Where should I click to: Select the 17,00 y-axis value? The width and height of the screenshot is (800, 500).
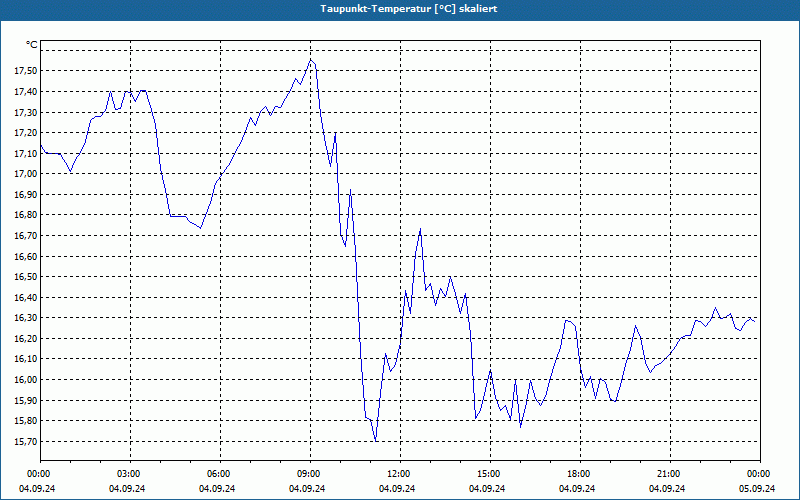pyautogui.click(x=24, y=174)
